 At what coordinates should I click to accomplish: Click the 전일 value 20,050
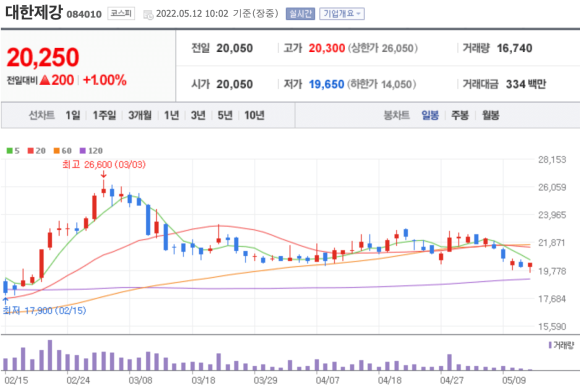tap(235, 48)
